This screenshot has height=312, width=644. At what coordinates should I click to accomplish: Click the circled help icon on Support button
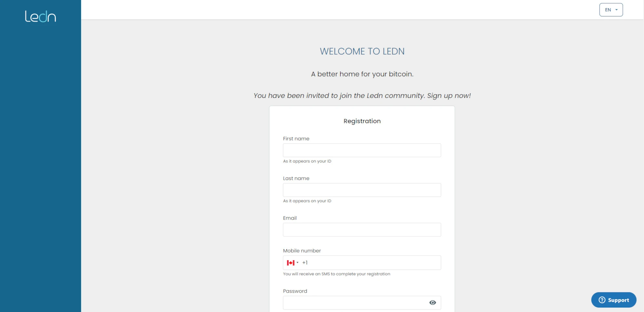[602, 300]
